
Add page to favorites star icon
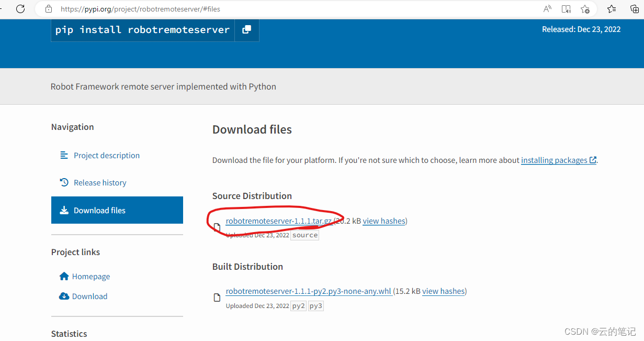tap(585, 9)
